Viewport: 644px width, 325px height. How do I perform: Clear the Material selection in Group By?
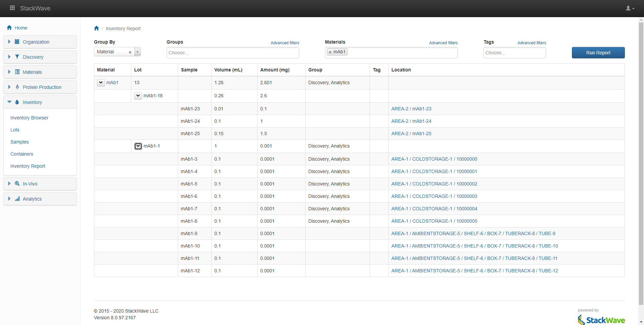point(130,52)
